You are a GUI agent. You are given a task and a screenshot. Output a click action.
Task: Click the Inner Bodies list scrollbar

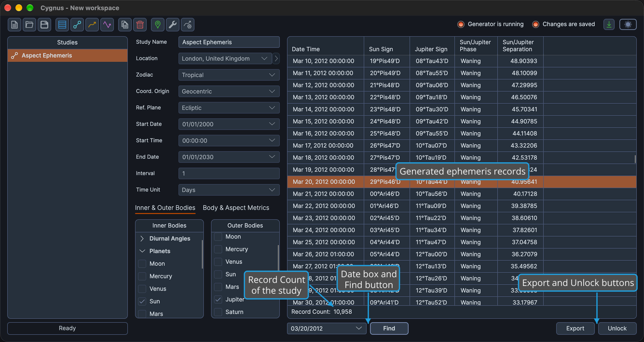pos(202,254)
